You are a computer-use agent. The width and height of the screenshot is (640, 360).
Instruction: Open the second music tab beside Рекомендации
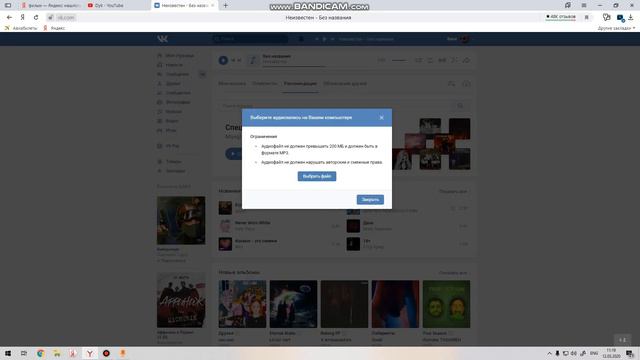pyautogui.click(x=265, y=84)
